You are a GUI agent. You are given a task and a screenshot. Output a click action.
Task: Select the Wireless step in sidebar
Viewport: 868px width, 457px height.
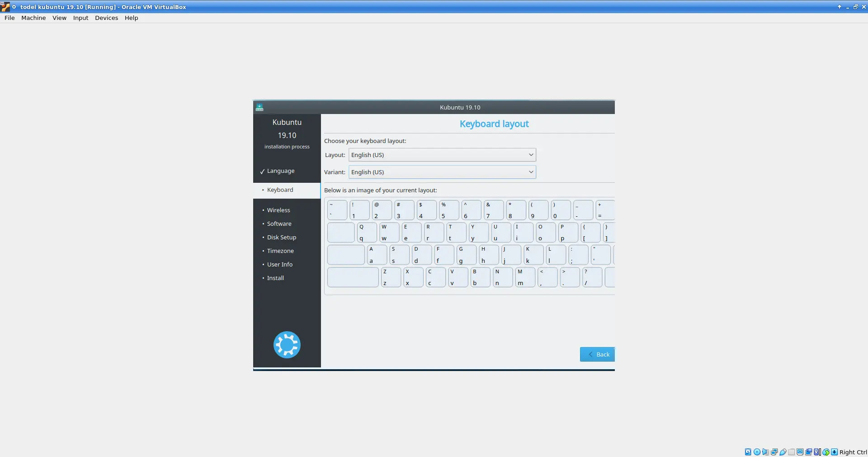278,210
